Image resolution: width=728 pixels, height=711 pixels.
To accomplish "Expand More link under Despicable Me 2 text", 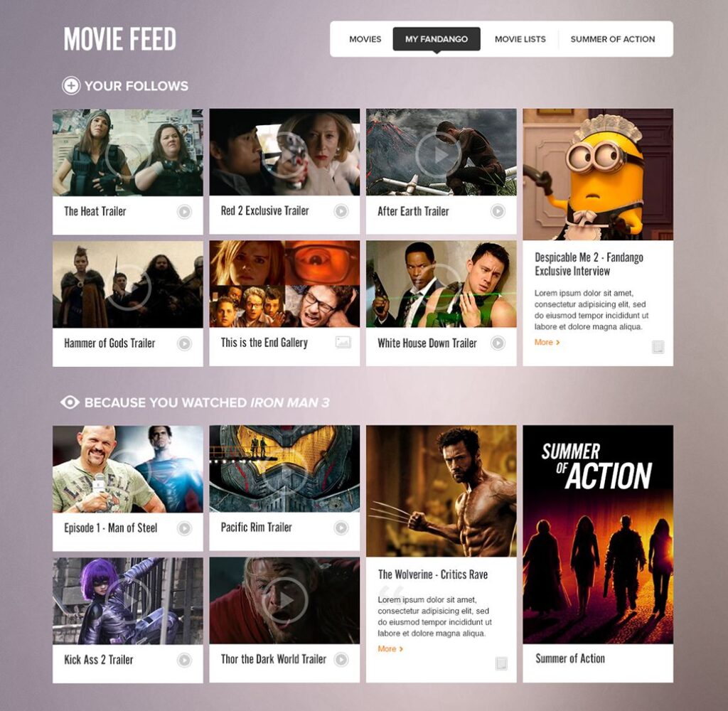I will (x=547, y=342).
